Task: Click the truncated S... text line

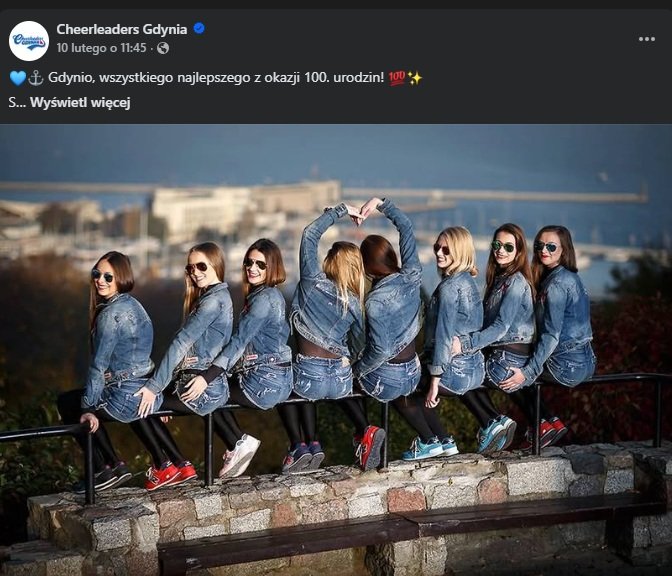Action: (x=17, y=103)
